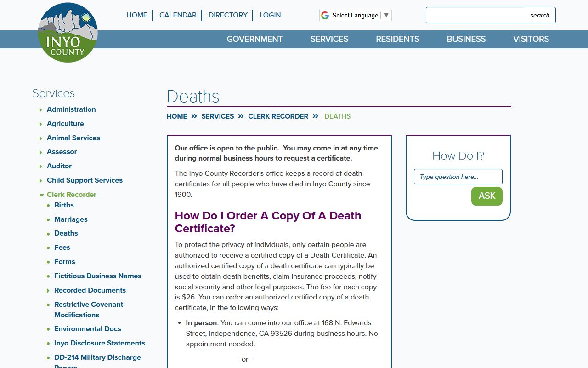
Task: Open Births under Clerk Recorder
Action: pos(64,205)
